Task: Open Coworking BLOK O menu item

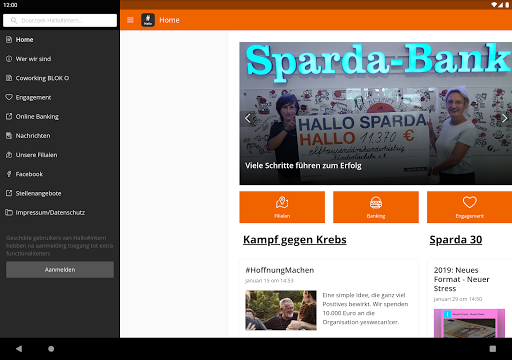Action: pos(60,78)
